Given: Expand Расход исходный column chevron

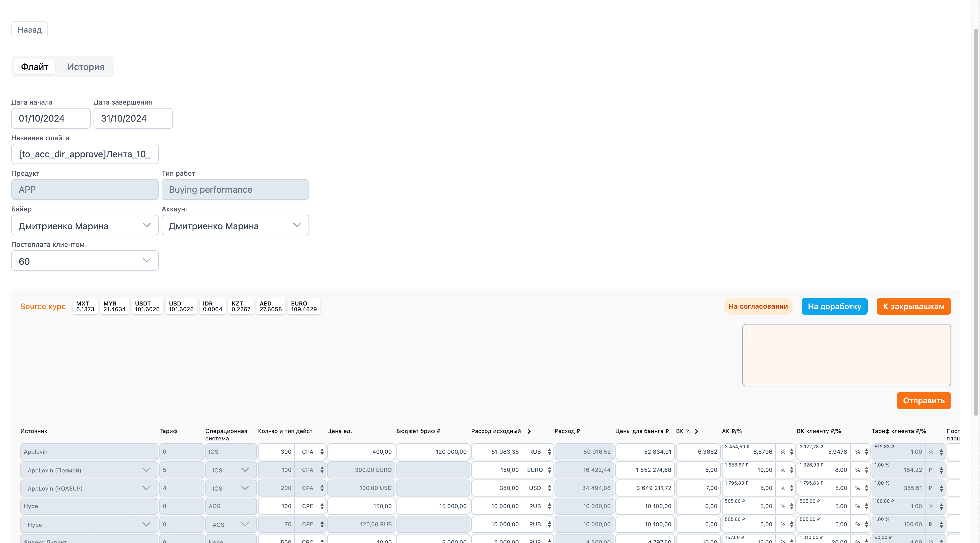Looking at the screenshot, I should coord(529,431).
